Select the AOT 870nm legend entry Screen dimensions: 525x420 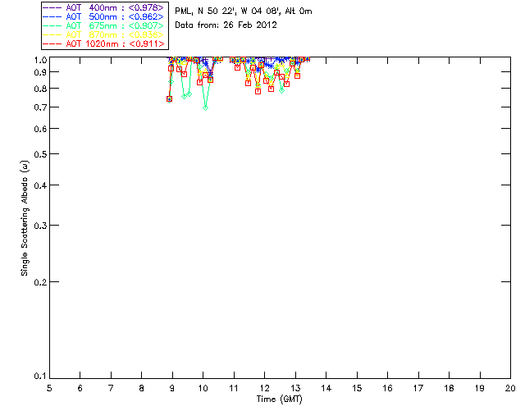103,34
